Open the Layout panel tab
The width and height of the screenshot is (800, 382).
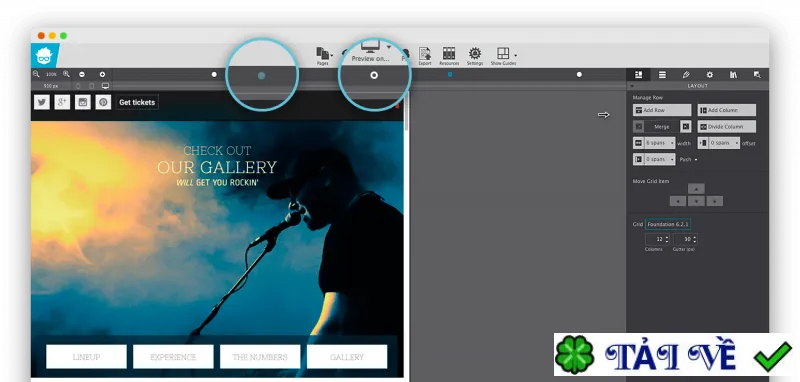638,74
